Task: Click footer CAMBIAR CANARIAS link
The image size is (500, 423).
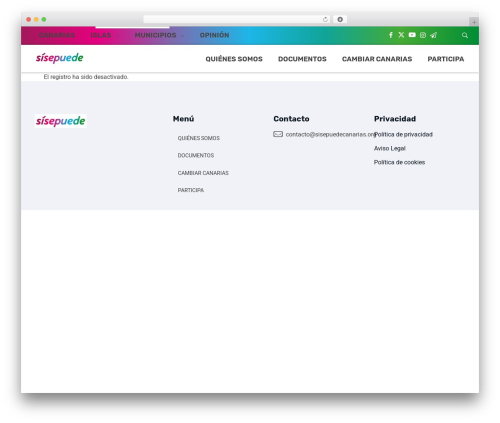Action: (203, 173)
